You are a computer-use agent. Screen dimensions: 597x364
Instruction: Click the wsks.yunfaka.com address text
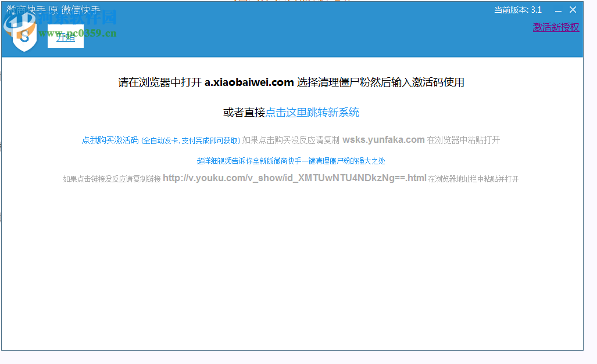(384, 140)
